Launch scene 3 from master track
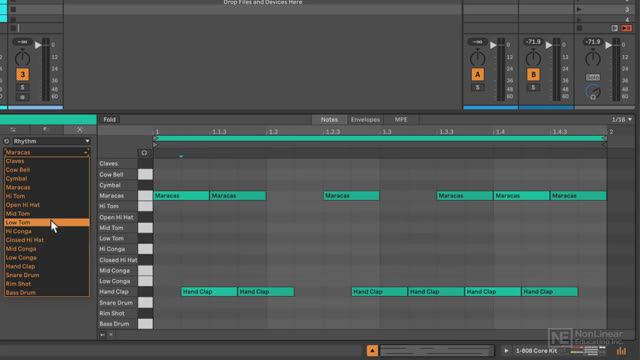640x360 pixels. tap(579, 9)
